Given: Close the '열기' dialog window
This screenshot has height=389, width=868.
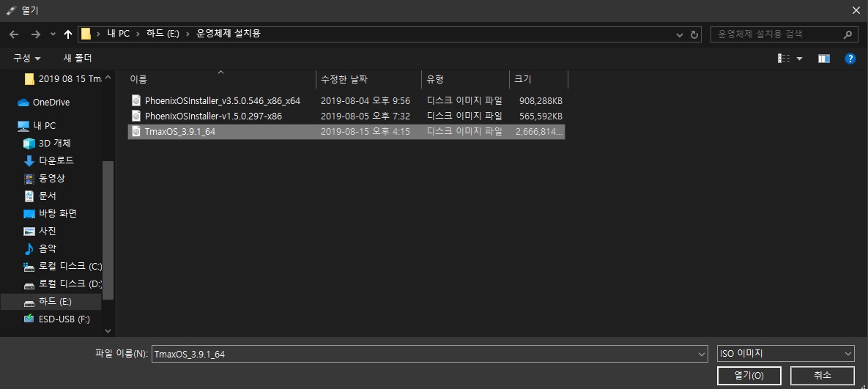Looking at the screenshot, I should (856, 10).
